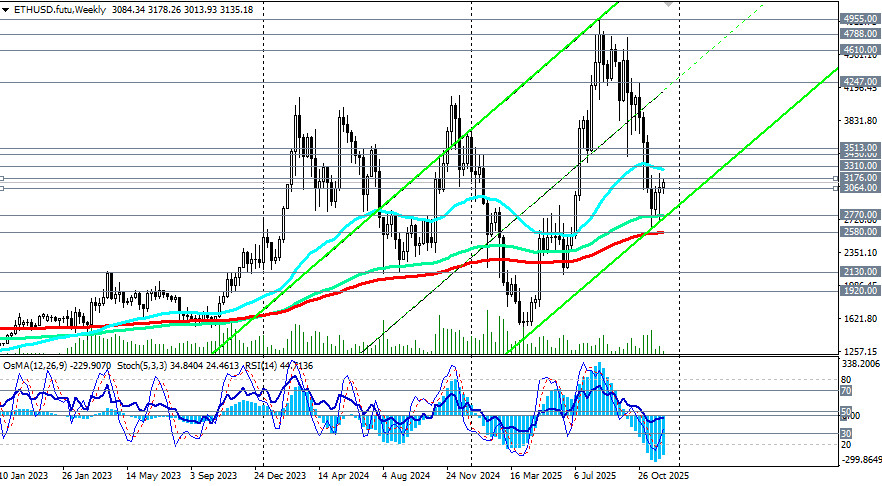Select the 4610.00 price level label
Screen dimensions: 882x486
click(x=860, y=50)
